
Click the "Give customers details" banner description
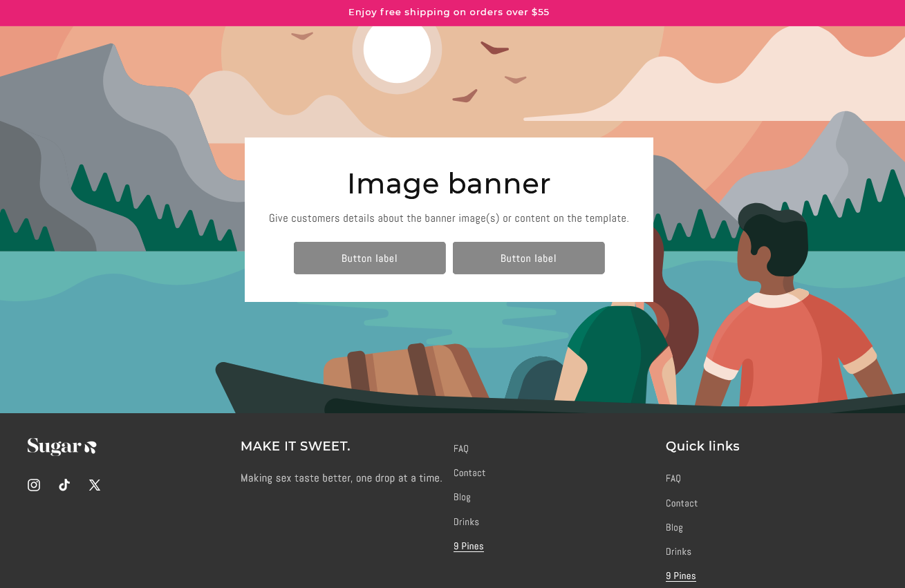click(449, 218)
